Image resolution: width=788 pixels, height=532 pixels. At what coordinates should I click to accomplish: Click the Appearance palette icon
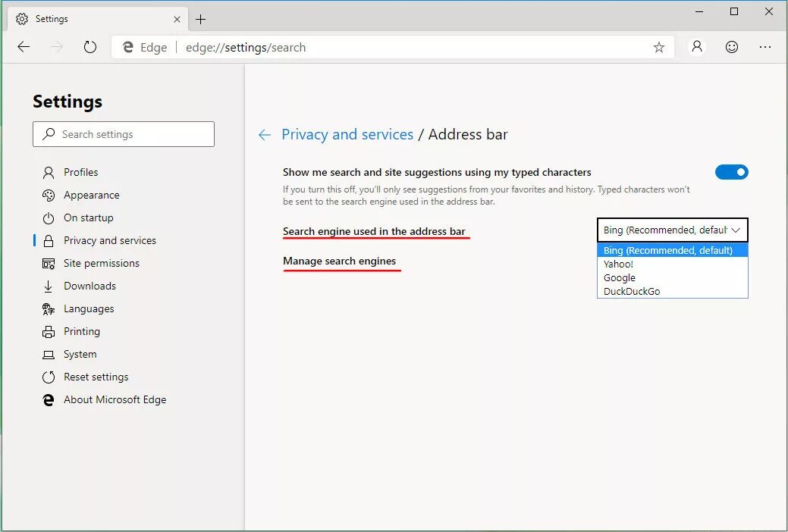tap(49, 195)
